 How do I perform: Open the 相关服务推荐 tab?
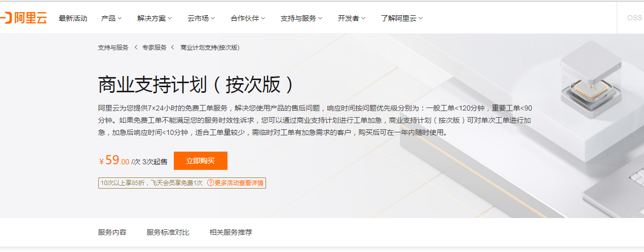click(231, 233)
